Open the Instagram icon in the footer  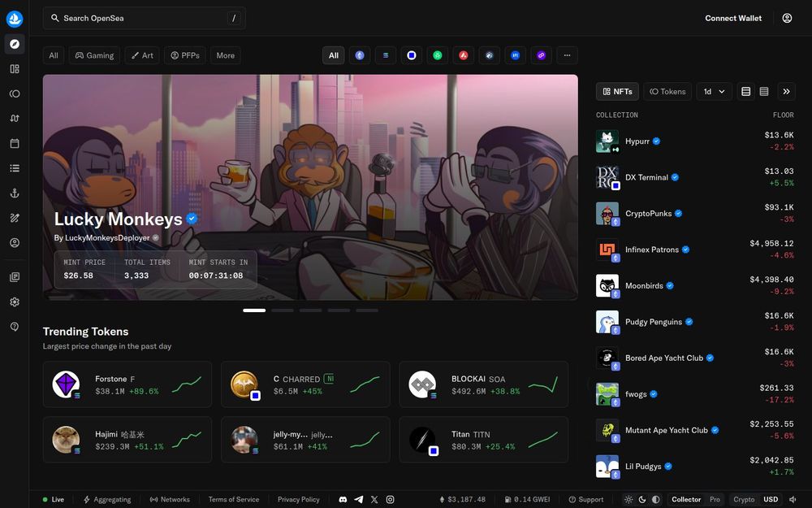tap(390, 500)
